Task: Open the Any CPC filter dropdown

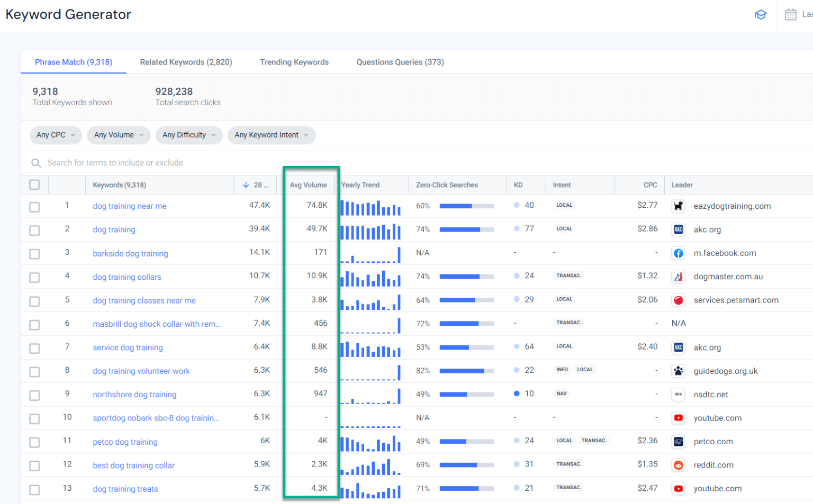Action: coord(56,135)
